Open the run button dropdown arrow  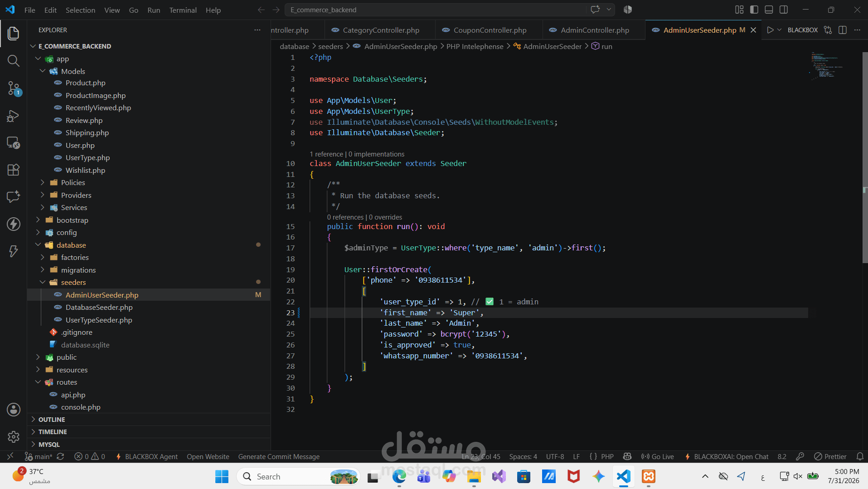[x=779, y=30]
